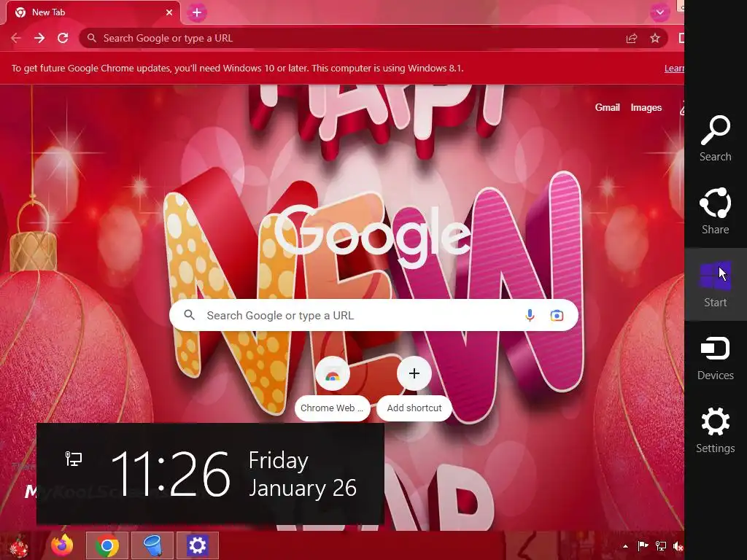Open the Share charm
747x560 pixels.
tap(715, 211)
